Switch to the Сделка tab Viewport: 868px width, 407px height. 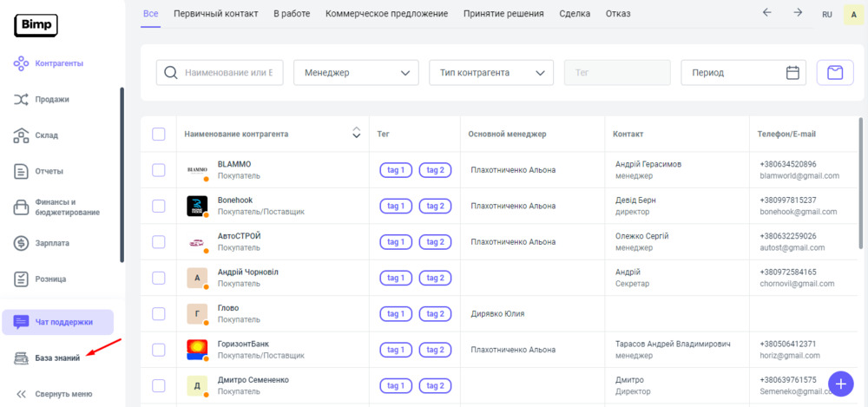pos(575,14)
